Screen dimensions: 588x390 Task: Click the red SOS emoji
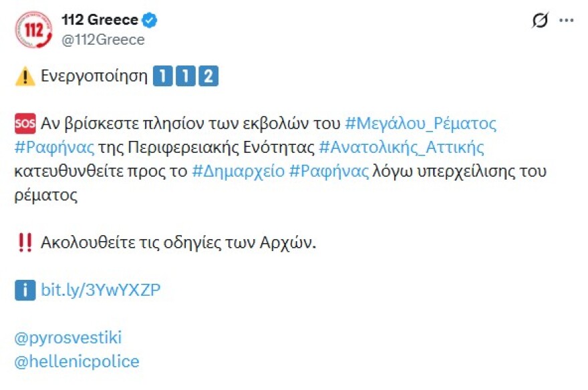point(25,124)
